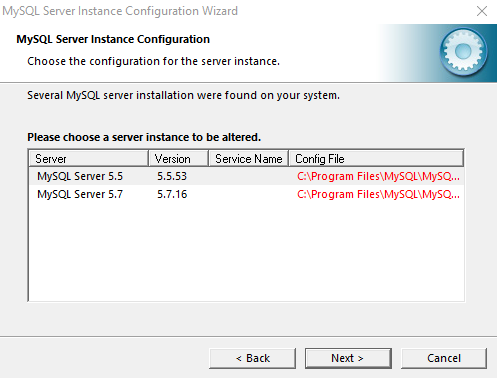This screenshot has height=378, width=497.
Task: Sort by Config File column header
Action: (376, 158)
